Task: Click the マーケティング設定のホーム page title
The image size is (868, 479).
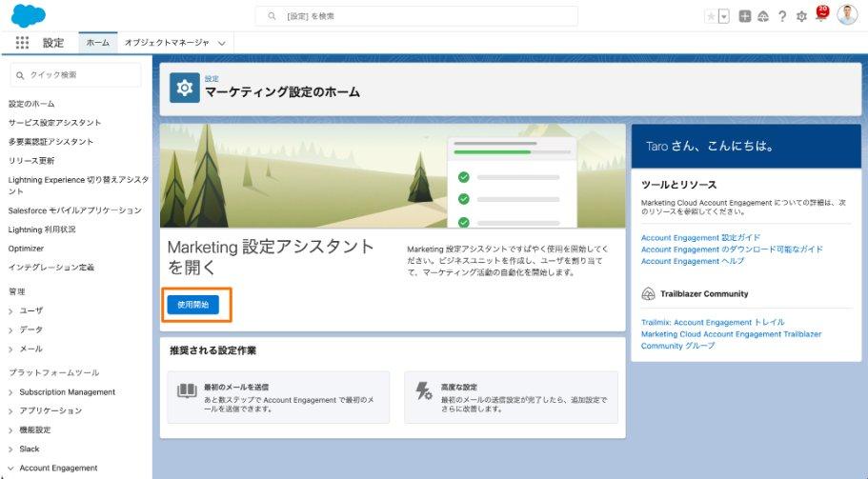Action: 282,91
